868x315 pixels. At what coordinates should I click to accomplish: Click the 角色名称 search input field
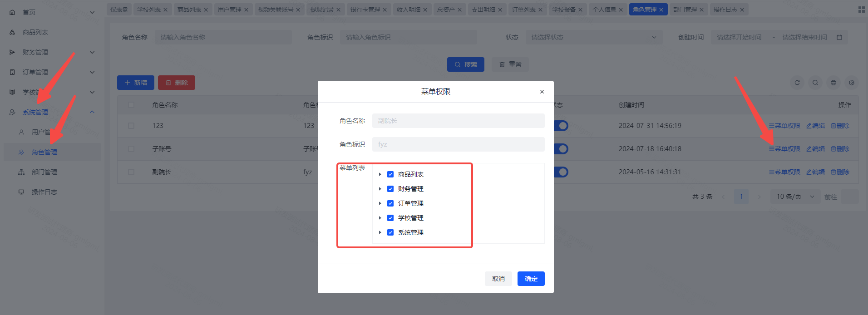click(223, 37)
